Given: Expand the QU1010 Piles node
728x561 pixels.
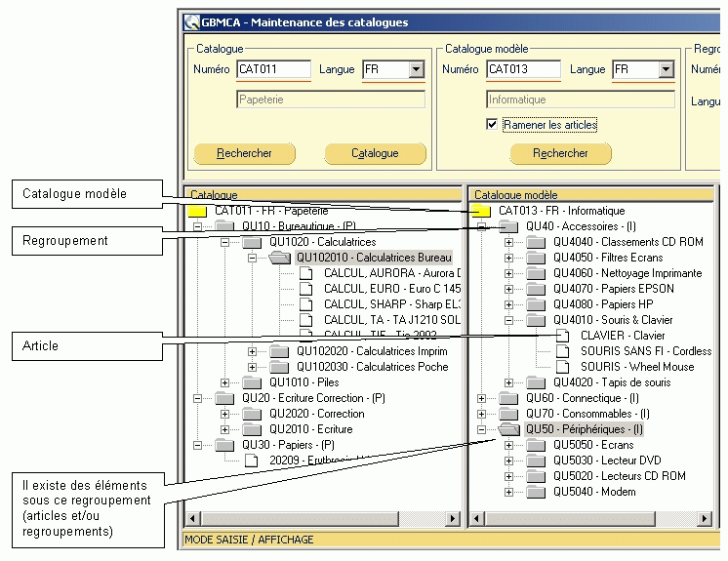Looking at the screenshot, I should coord(226,382).
